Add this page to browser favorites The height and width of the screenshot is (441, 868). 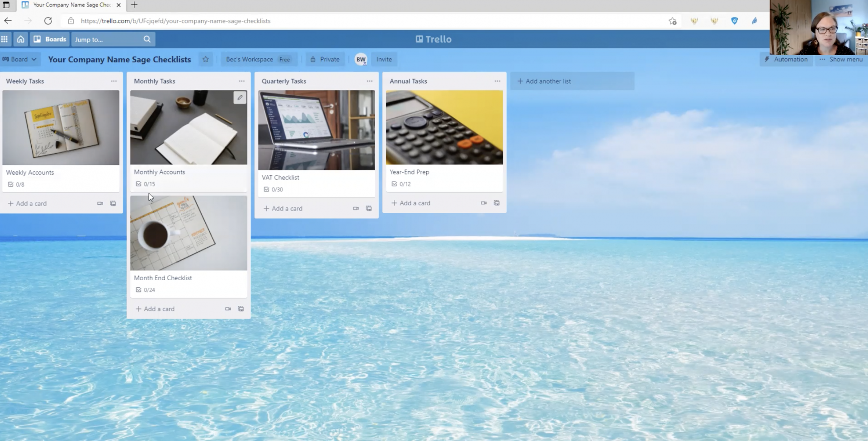[673, 21]
